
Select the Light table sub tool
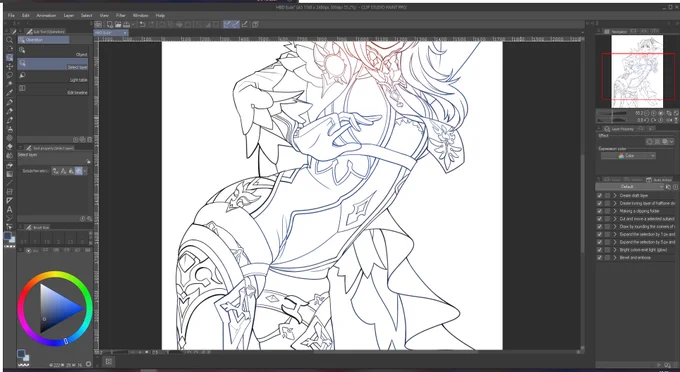click(52, 77)
